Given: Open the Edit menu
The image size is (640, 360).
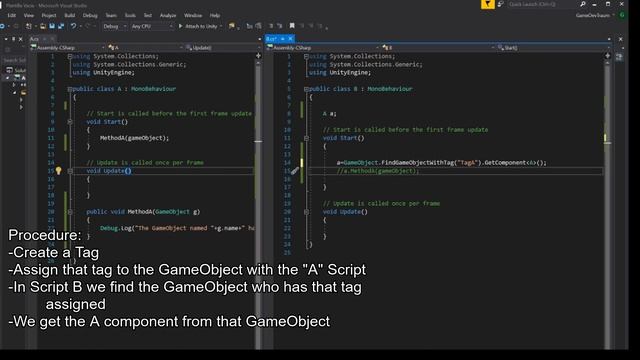Looking at the screenshot, I should tap(11, 15).
